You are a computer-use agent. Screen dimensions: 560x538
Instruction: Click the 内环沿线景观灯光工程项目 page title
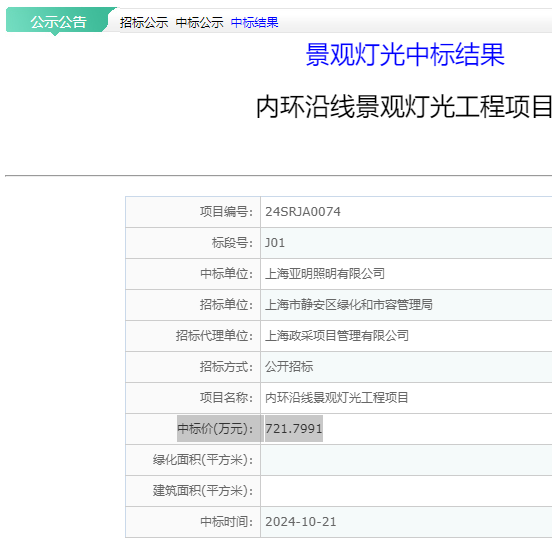point(404,106)
